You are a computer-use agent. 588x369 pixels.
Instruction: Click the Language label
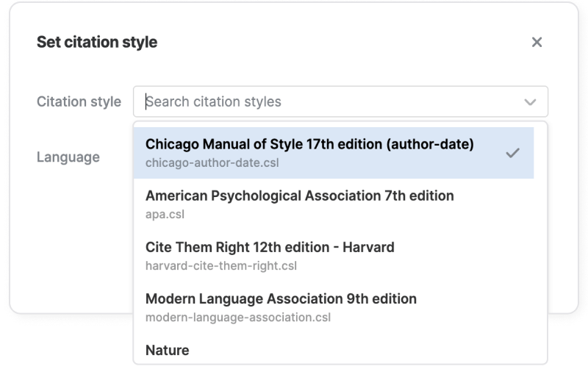coord(68,157)
